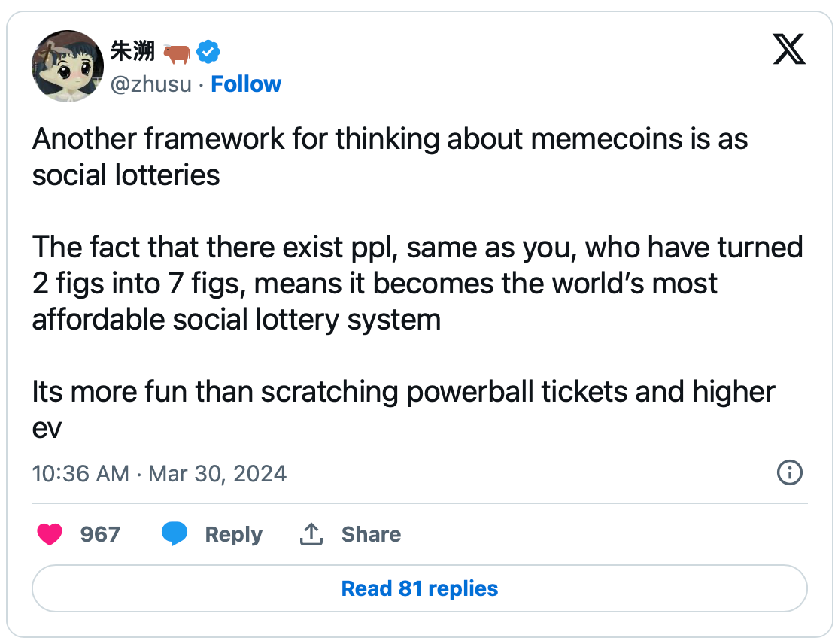
Task: Toggle following via the Follow button
Action: point(247,84)
